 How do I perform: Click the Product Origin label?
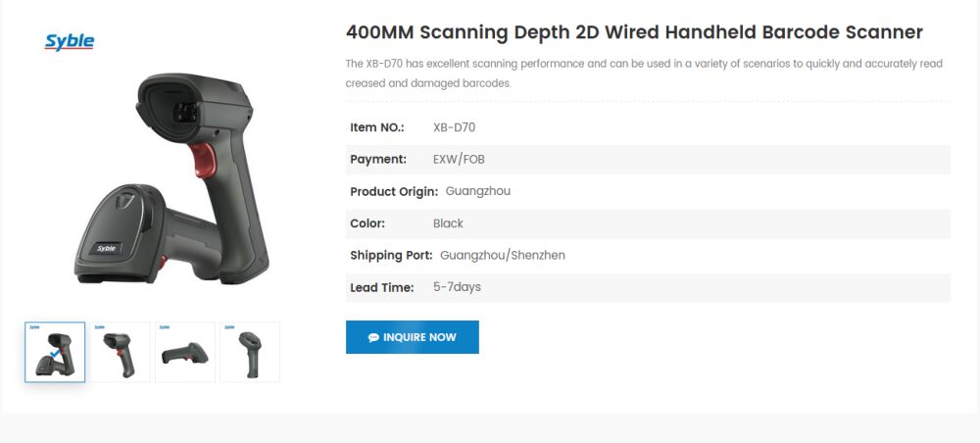pos(394,191)
